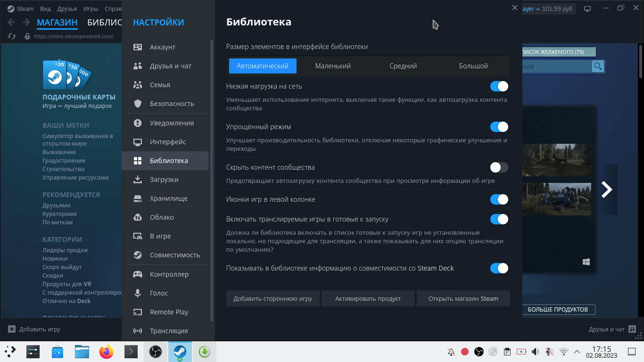Viewport: 644px width, 362px height.
Task: Click the store URL address text
Action: (x=74, y=36)
